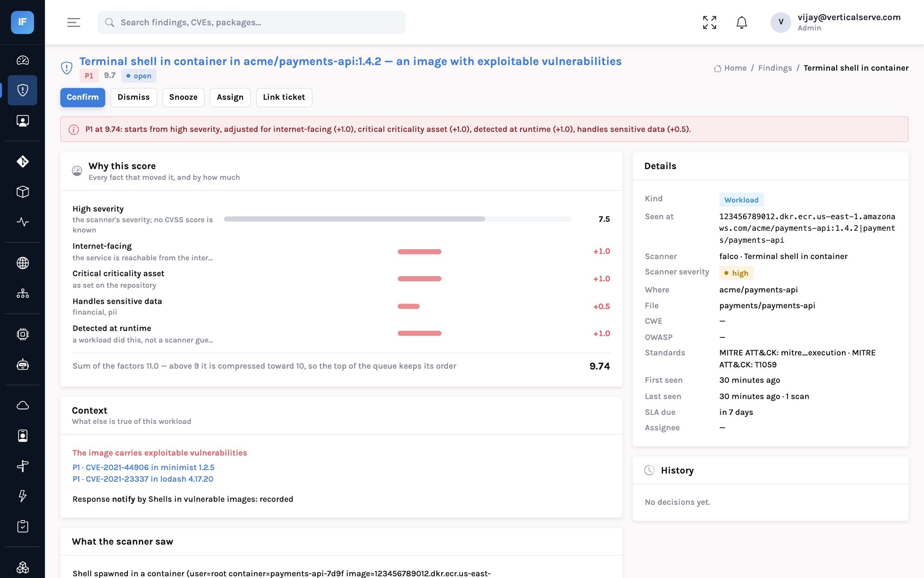Viewport: 924px width, 578px height.
Task: Go to Findings via breadcrumb
Action: pyautogui.click(x=775, y=68)
